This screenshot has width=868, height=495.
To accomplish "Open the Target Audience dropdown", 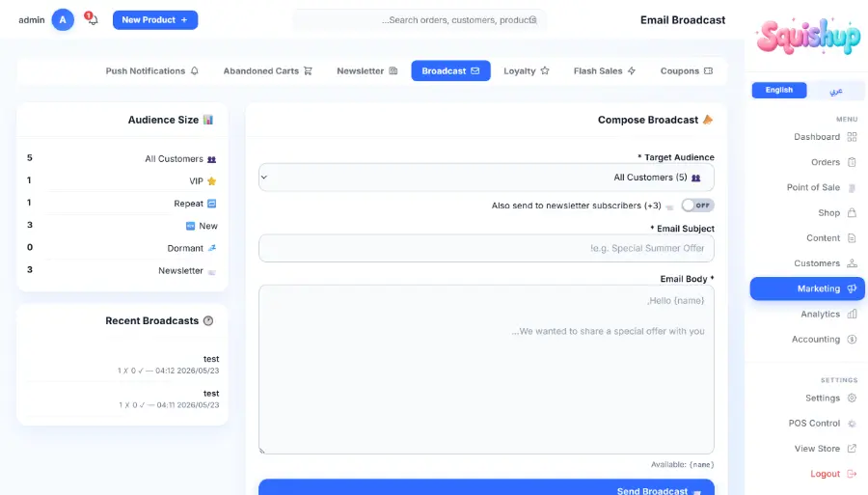I will point(486,178).
